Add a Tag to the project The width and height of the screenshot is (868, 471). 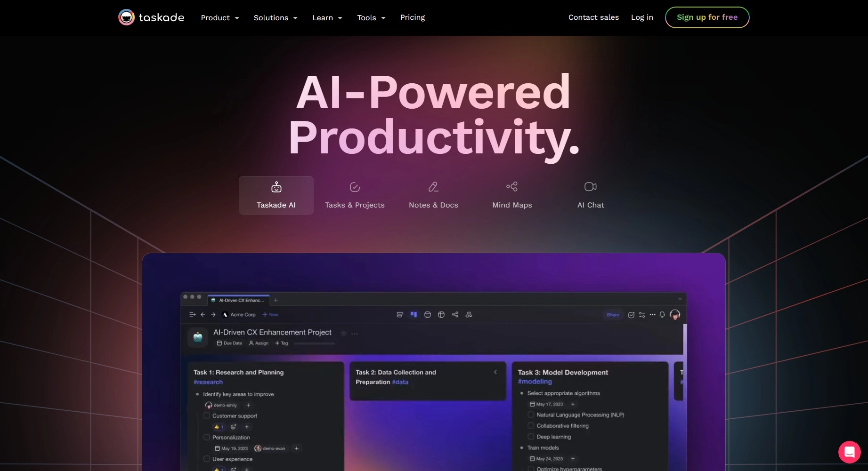[281, 343]
